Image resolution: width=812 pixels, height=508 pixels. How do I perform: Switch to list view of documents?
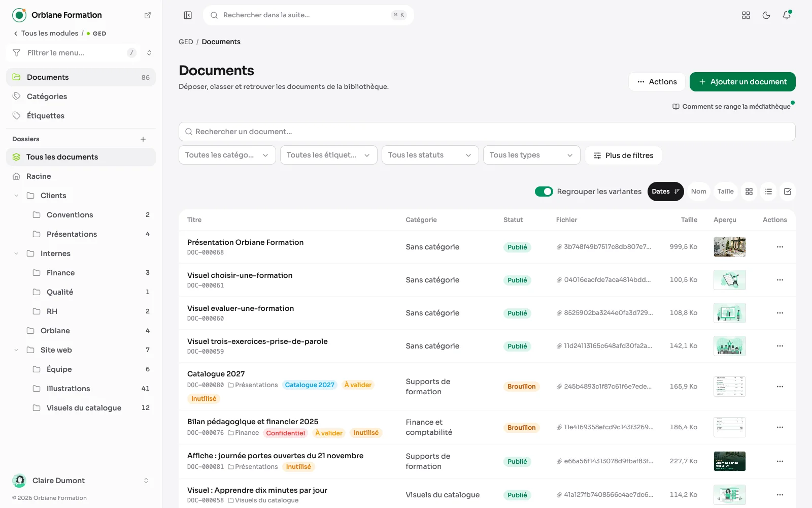[x=768, y=192]
